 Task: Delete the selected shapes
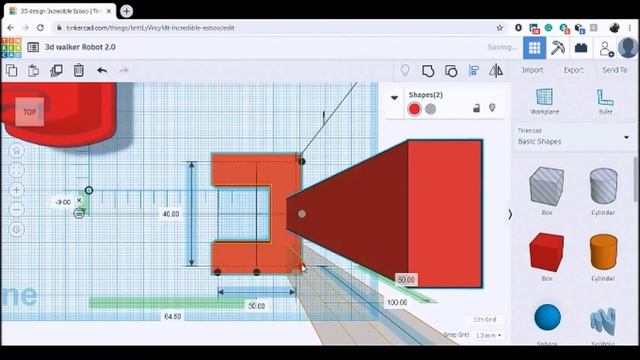[78, 71]
